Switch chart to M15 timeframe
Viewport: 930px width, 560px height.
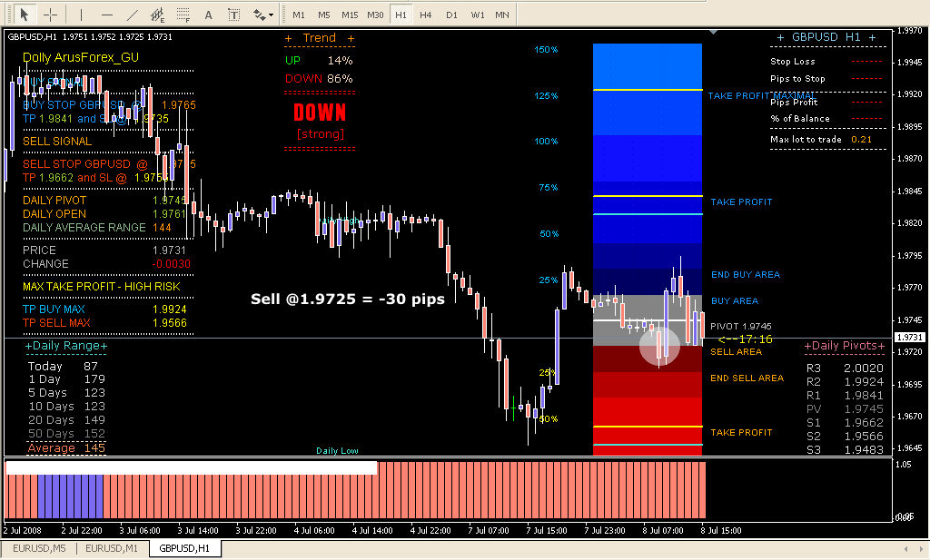click(x=350, y=15)
